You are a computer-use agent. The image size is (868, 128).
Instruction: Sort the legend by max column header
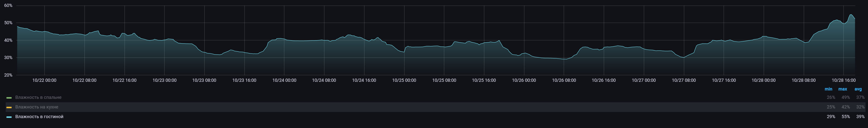pyautogui.click(x=842, y=89)
